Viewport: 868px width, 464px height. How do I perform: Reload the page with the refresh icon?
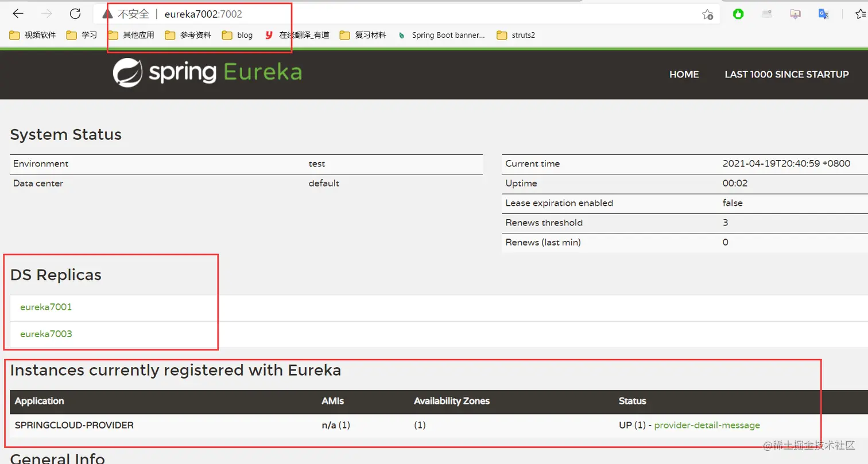pos(75,14)
